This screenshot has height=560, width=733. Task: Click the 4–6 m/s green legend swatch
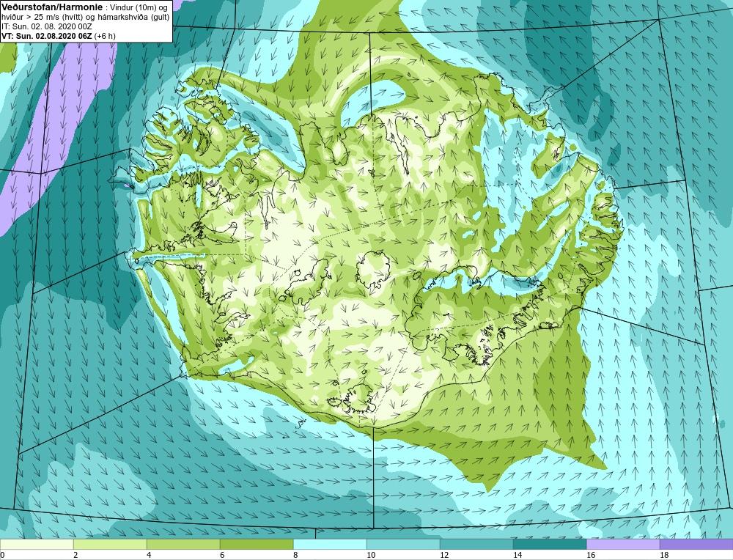coord(183,544)
